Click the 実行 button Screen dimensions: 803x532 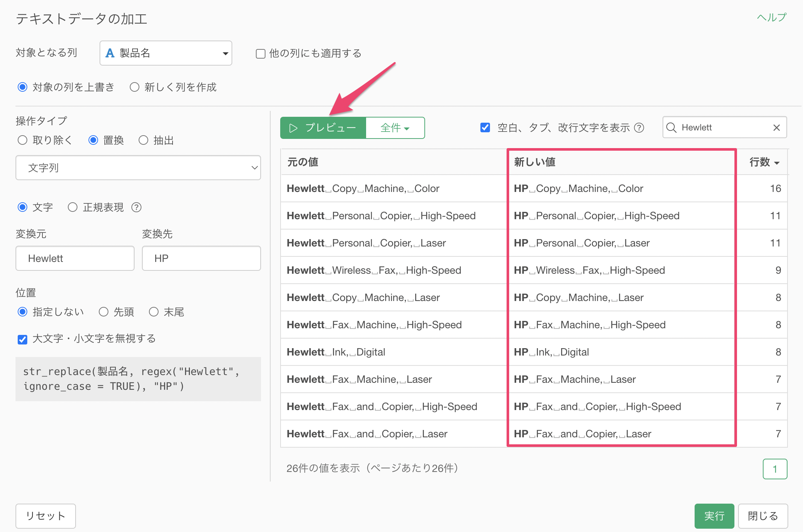click(714, 516)
